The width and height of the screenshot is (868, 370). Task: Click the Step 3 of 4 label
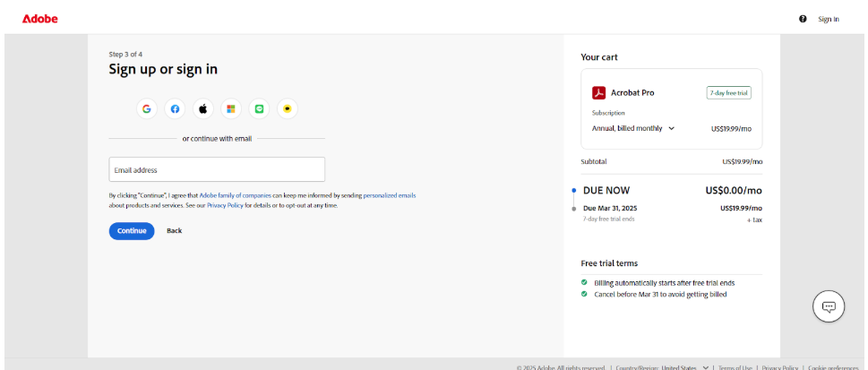coord(125,55)
